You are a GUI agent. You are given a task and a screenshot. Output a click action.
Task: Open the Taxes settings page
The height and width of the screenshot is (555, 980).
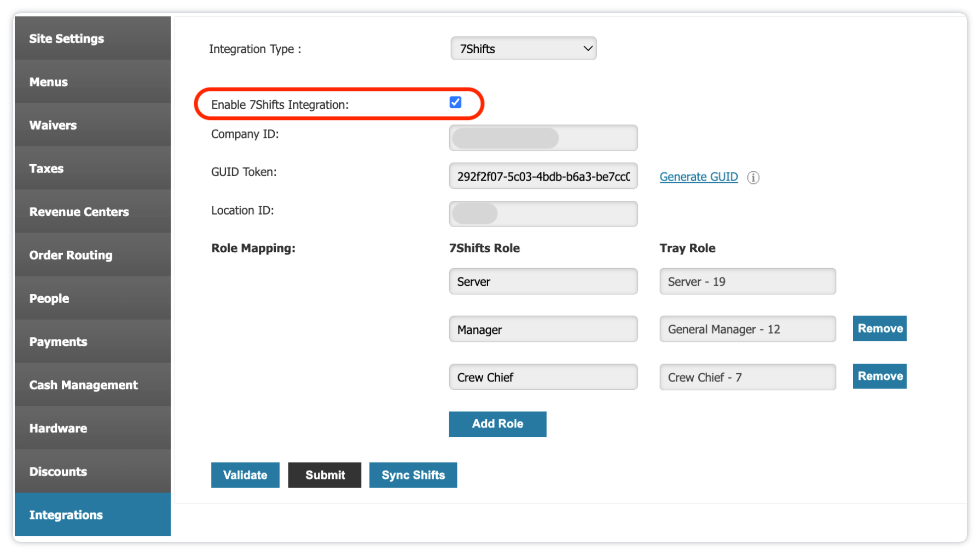coord(92,168)
